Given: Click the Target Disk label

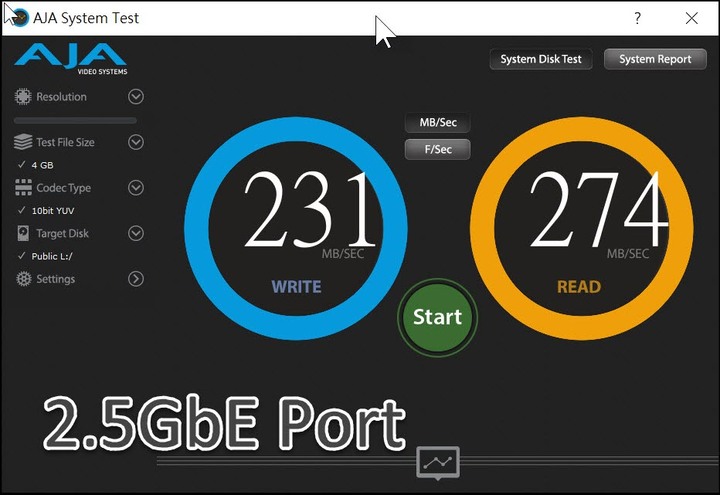Looking at the screenshot, I should point(62,233).
